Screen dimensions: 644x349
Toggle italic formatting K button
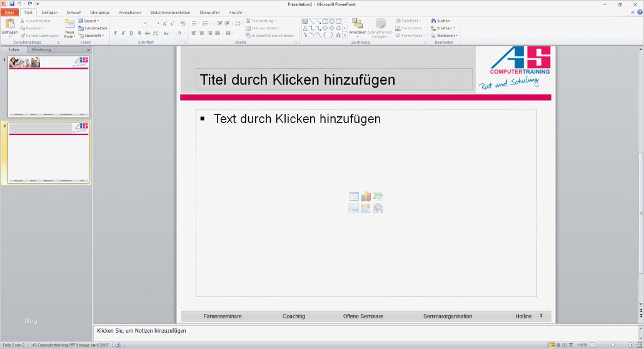[x=123, y=33]
